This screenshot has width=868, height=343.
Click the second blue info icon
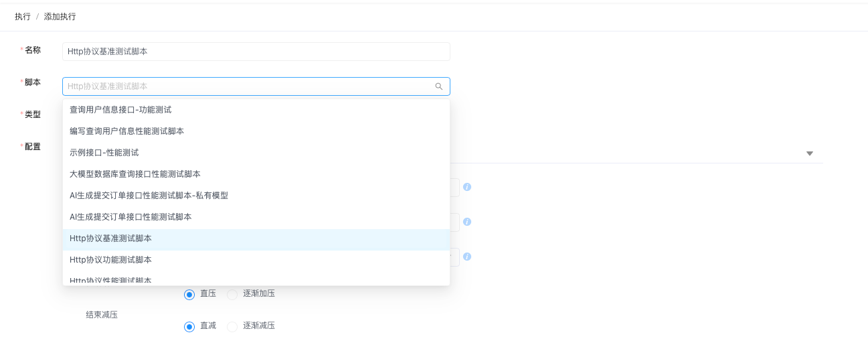[467, 222]
